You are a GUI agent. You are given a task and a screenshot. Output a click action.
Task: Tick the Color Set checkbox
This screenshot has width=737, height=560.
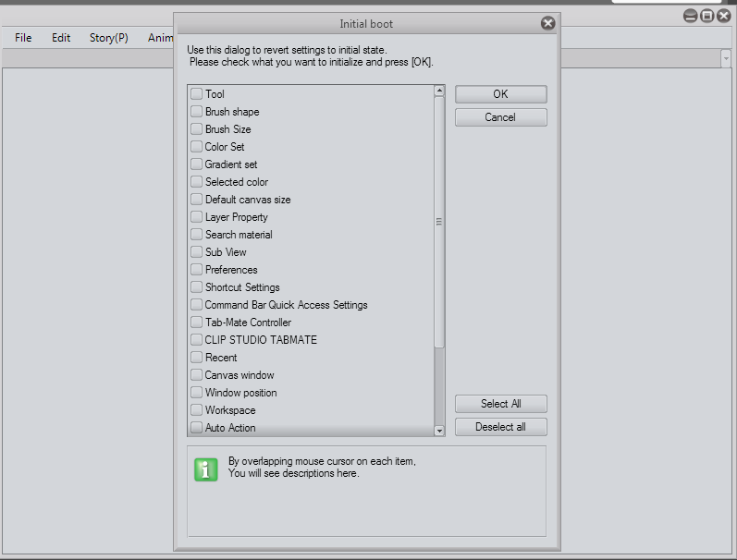click(196, 147)
